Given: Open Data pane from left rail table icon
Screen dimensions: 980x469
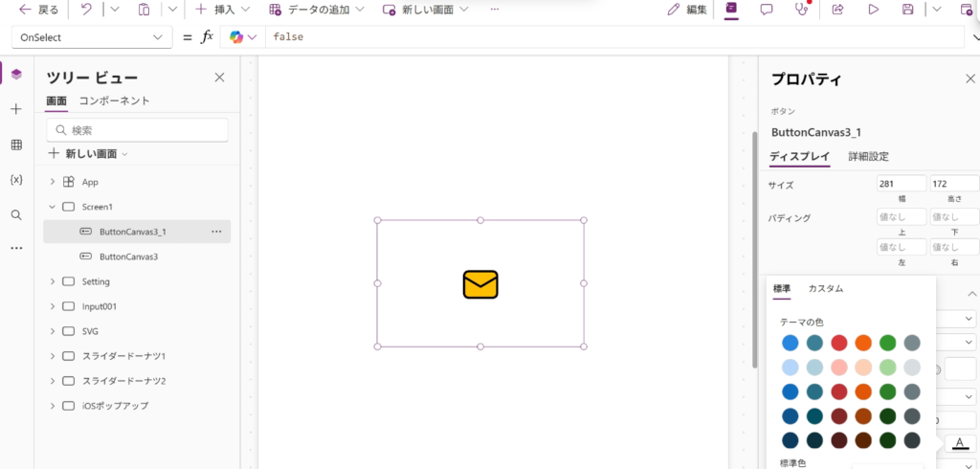Looking at the screenshot, I should [x=16, y=145].
